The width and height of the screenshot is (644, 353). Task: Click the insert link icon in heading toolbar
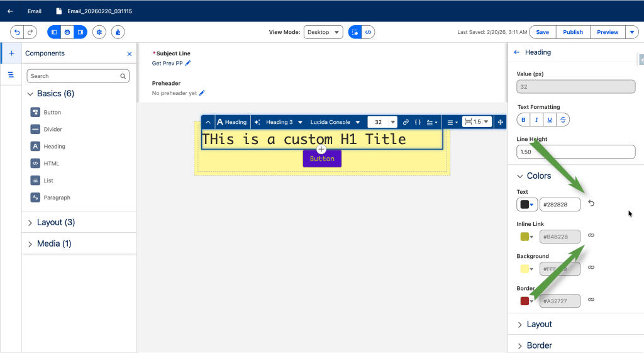coord(406,122)
